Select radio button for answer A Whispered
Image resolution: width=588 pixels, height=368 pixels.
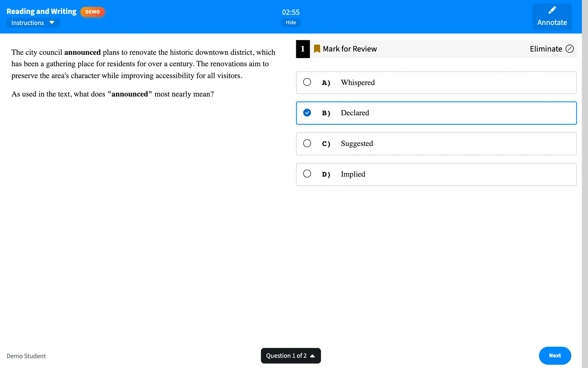coord(307,82)
